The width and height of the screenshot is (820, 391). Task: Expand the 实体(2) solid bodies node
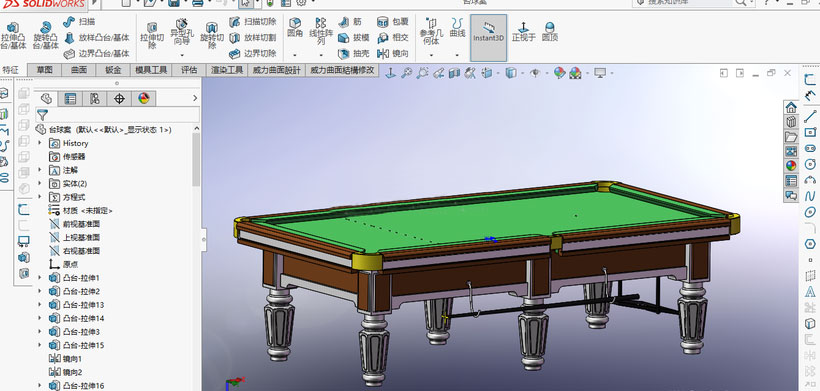coord(40,183)
